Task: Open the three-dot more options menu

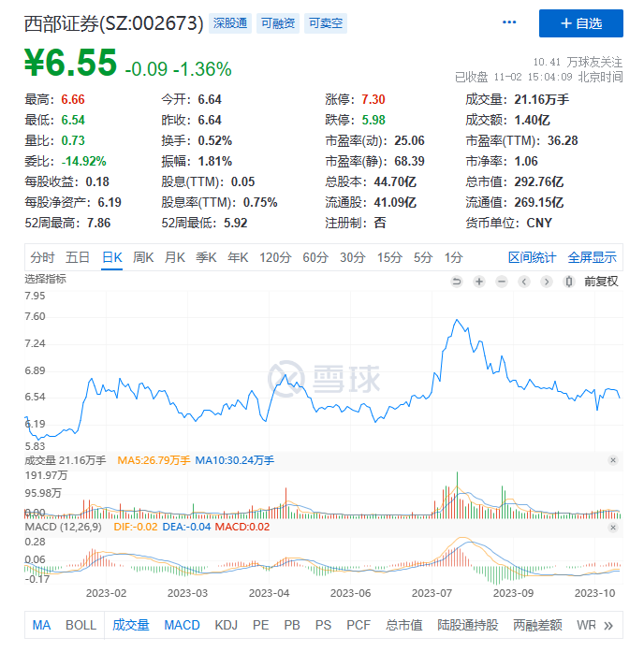Action: (x=509, y=22)
